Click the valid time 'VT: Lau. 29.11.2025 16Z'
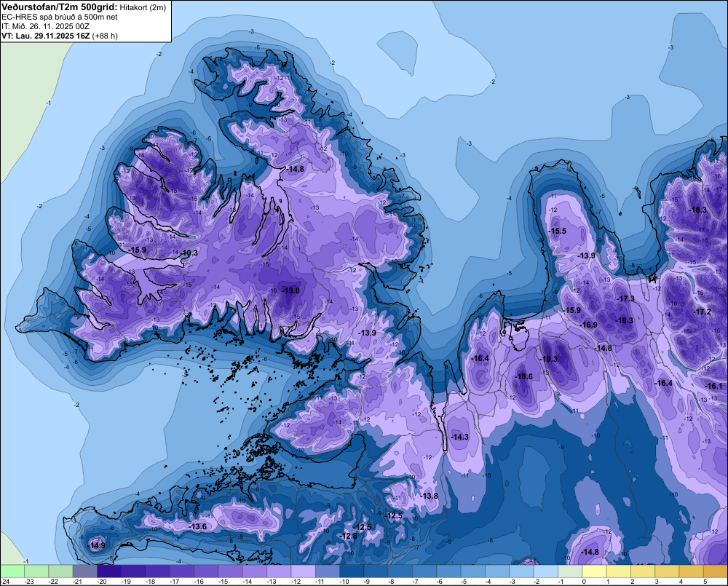 [45, 36]
